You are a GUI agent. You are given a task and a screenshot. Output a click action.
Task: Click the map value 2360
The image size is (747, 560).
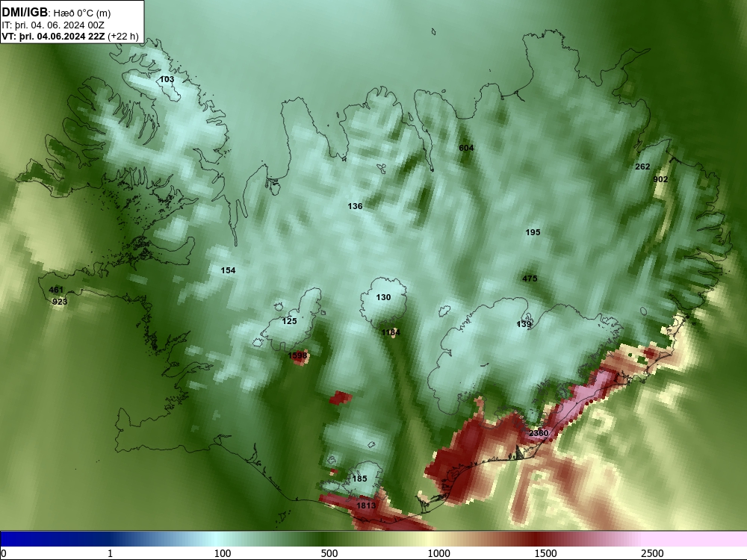coord(539,433)
